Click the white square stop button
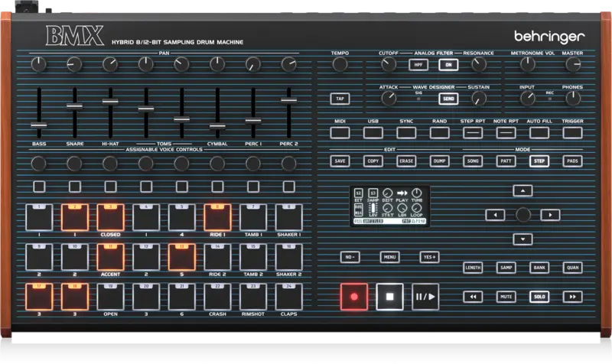The width and height of the screenshot is (612, 364). (x=389, y=297)
